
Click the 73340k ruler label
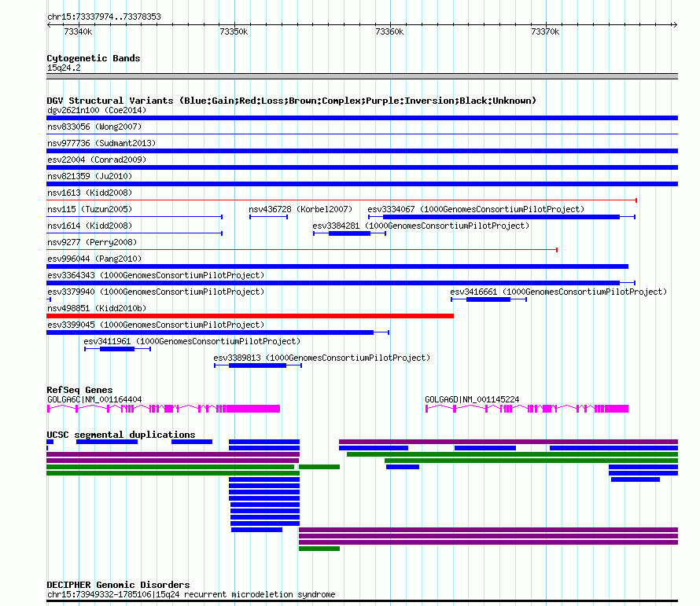(x=78, y=31)
